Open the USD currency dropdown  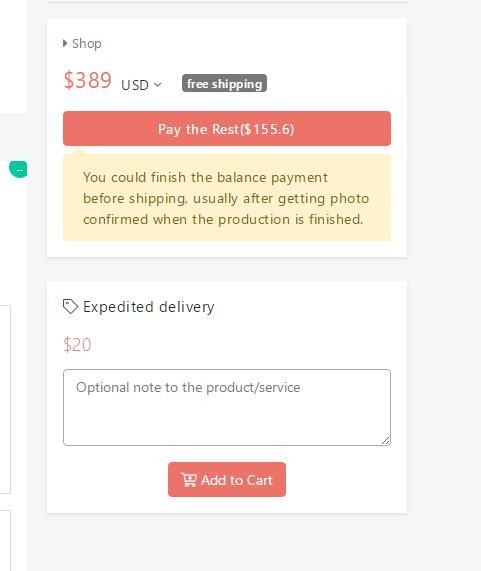point(141,85)
